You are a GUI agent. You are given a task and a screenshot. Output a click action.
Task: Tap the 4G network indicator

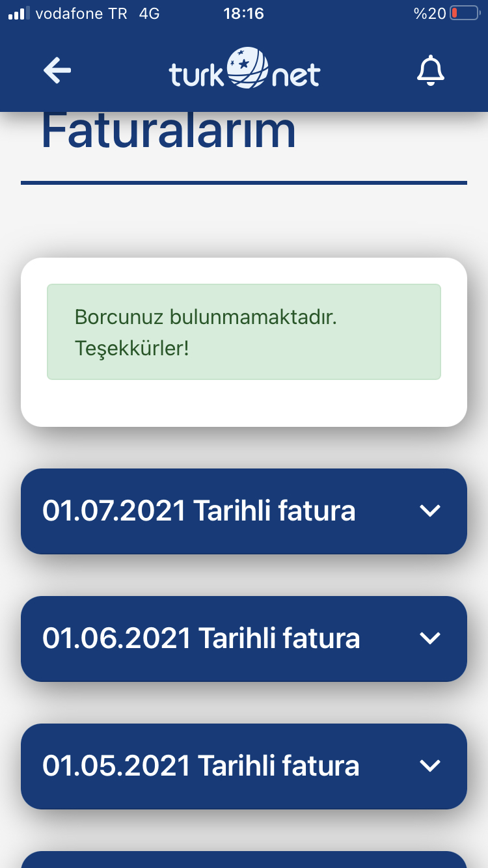pyautogui.click(x=149, y=13)
